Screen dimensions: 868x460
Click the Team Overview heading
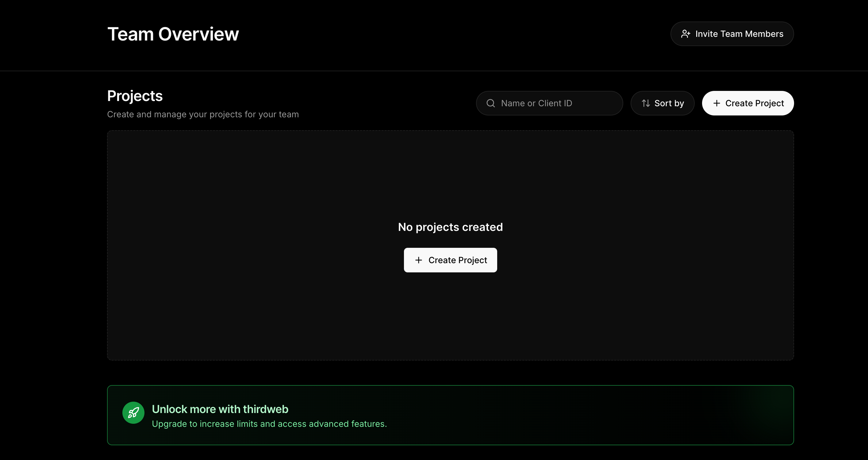click(173, 34)
